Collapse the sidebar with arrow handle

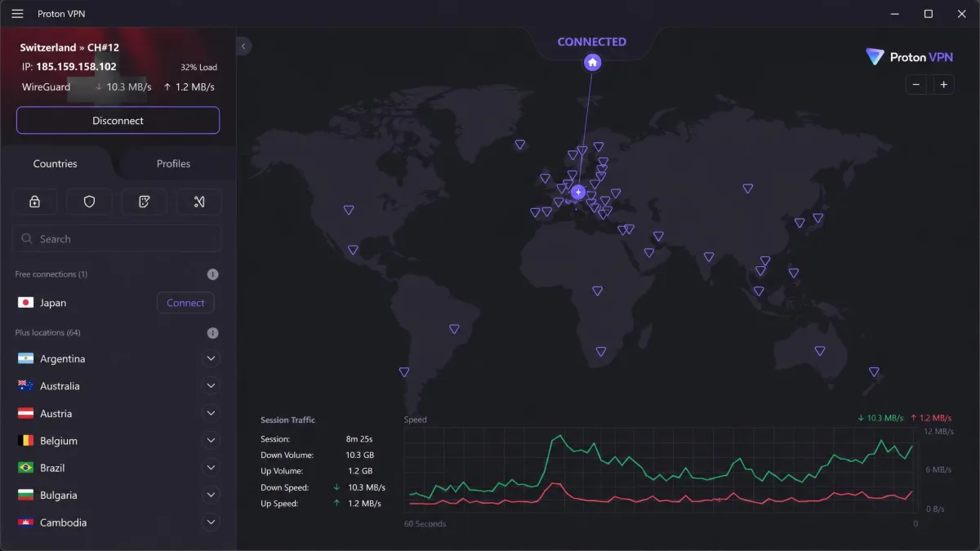point(243,47)
